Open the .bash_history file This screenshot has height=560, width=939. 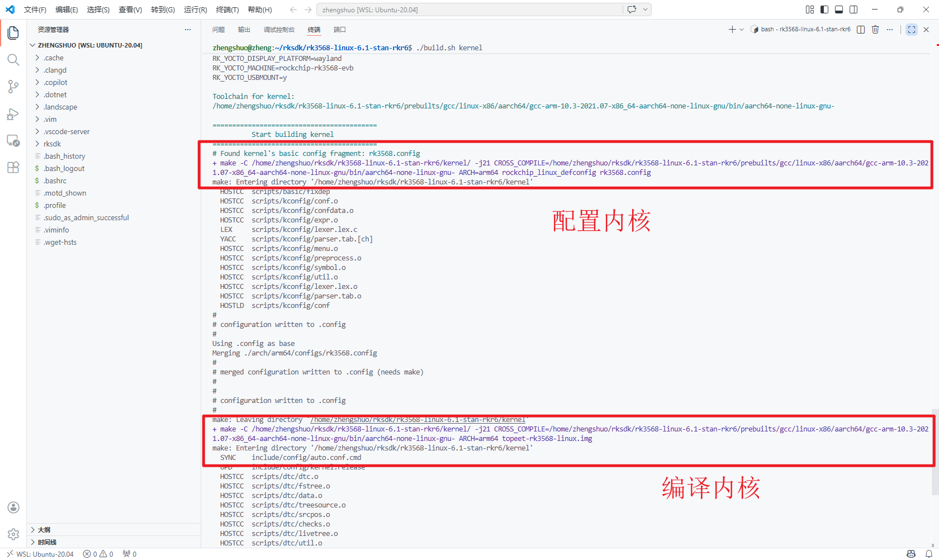pos(114,156)
